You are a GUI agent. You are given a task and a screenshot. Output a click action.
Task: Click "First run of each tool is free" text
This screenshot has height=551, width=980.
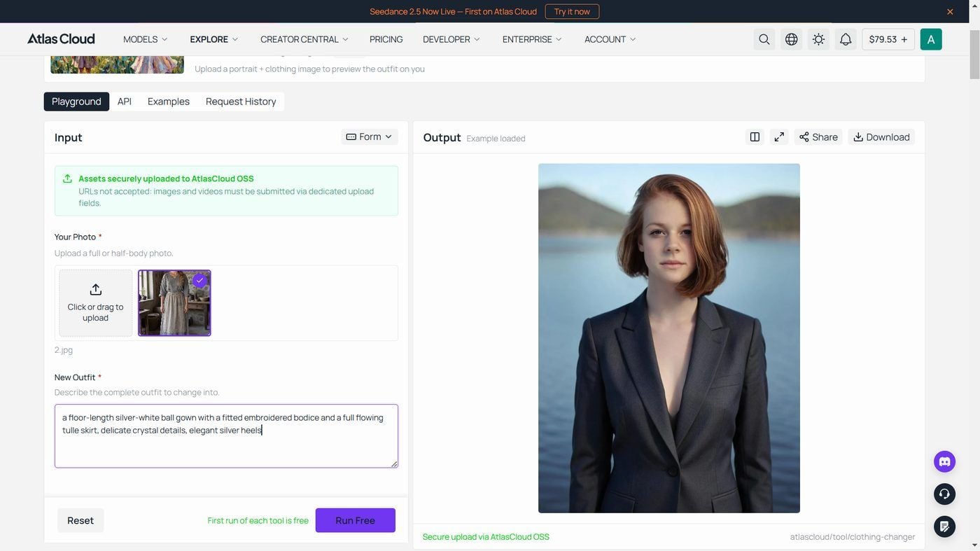click(x=258, y=520)
